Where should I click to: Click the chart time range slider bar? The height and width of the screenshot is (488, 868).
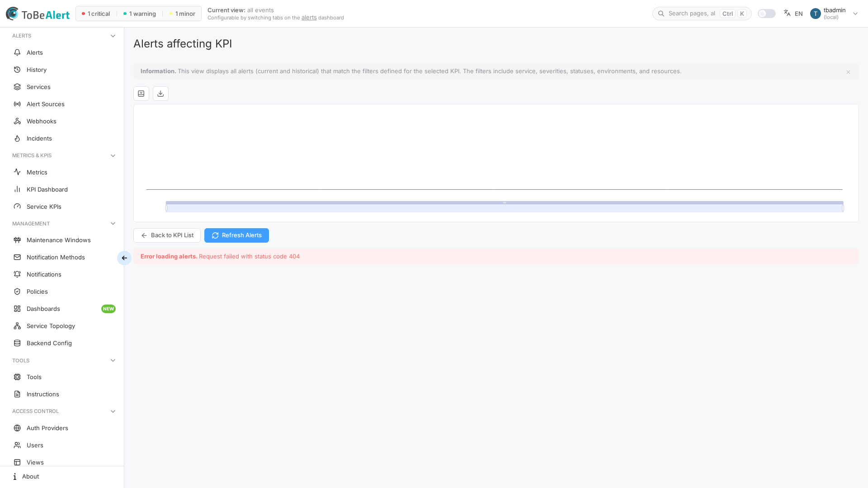[x=505, y=206]
